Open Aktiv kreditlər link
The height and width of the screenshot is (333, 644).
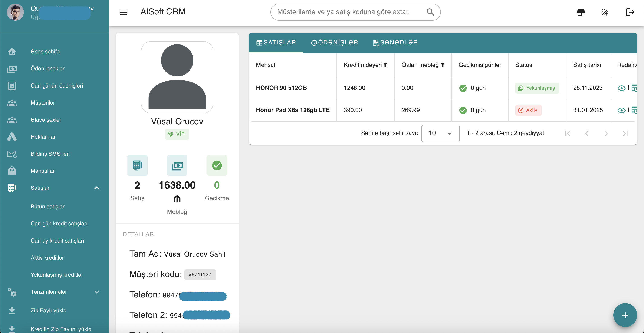click(47, 257)
